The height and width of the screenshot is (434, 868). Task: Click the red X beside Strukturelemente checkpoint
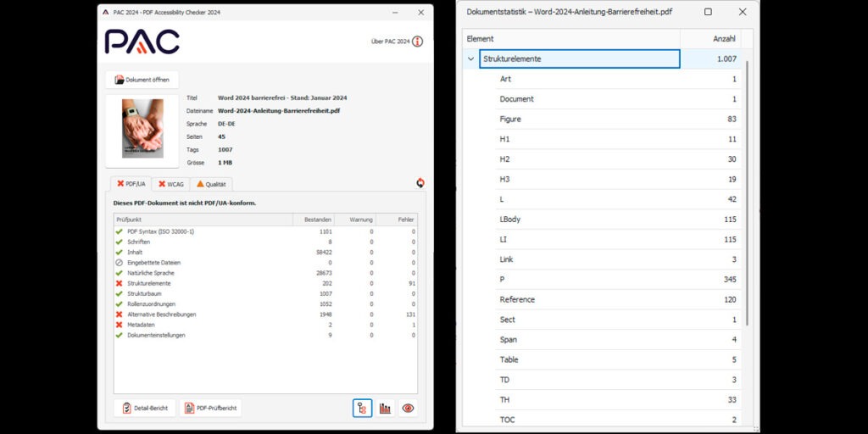pos(119,283)
